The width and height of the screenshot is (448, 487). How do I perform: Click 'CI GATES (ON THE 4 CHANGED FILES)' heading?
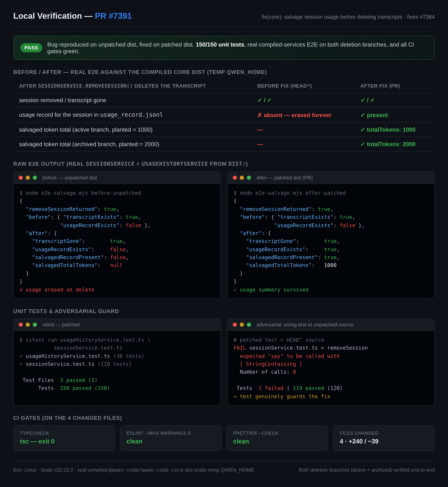point(68,418)
